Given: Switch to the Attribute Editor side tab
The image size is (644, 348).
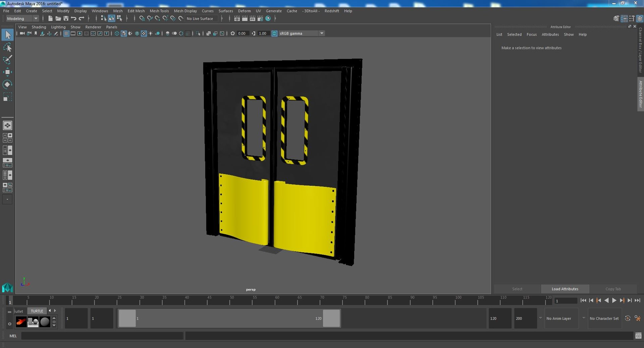Looking at the screenshot, I should point(640,94).
